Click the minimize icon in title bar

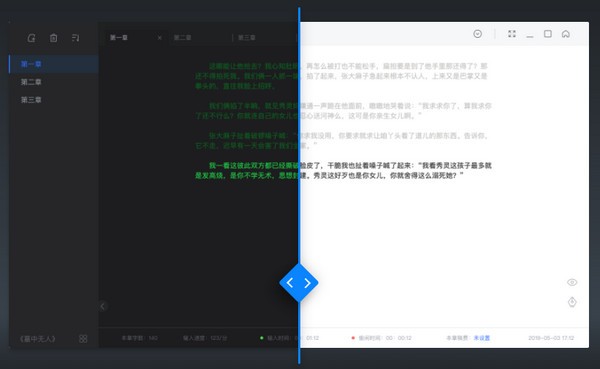point(530,36)
